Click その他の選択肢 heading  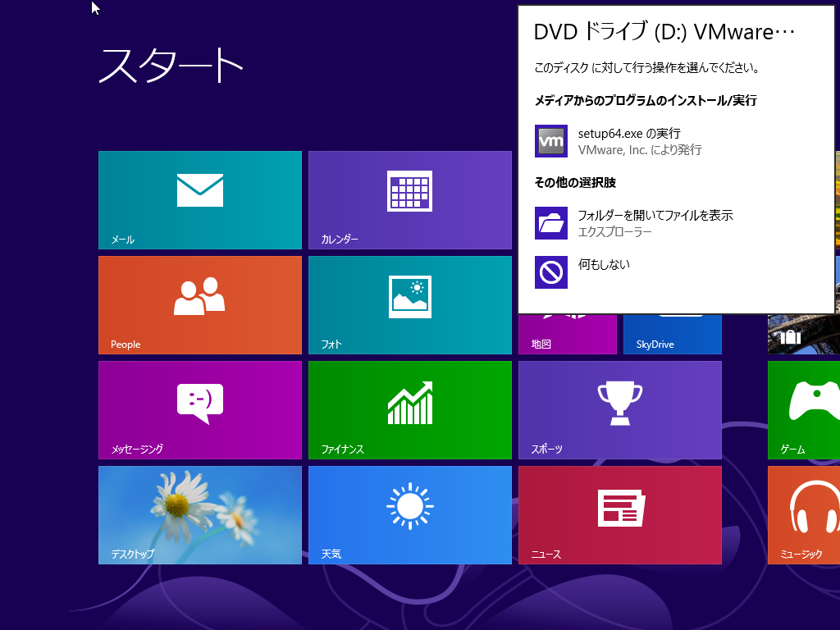(575, 182)
